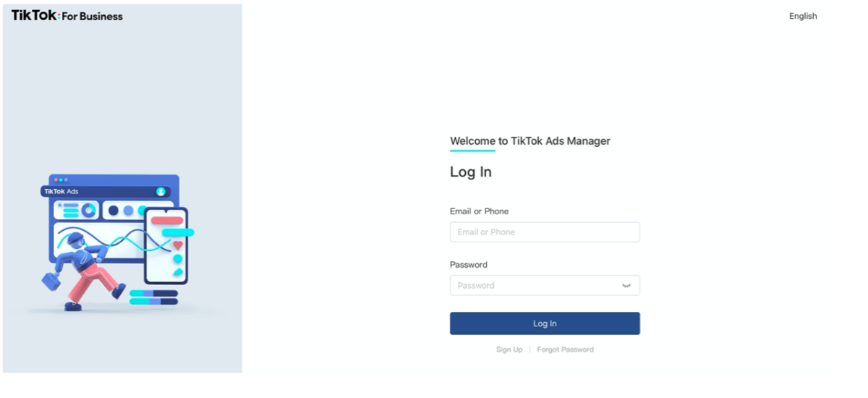Image resolution: width=868 pixels, height=398 pixels.
Task: Click the blue briefcase in the illustration
Action: [51, 279]
